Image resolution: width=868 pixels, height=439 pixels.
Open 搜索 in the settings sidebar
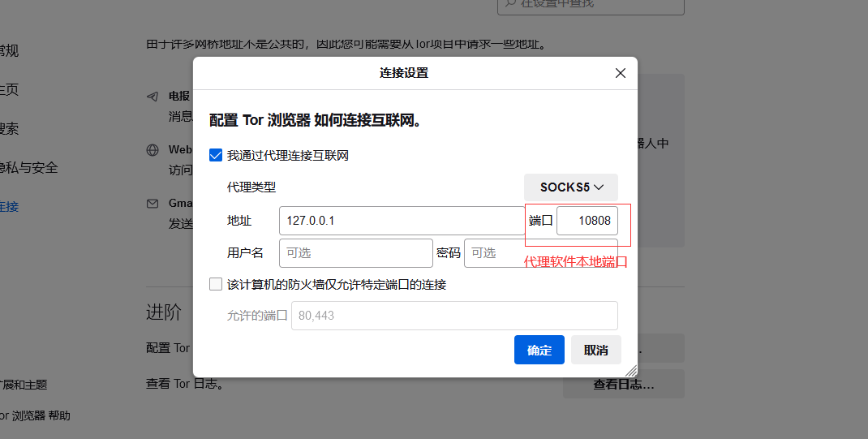(9, 128)
